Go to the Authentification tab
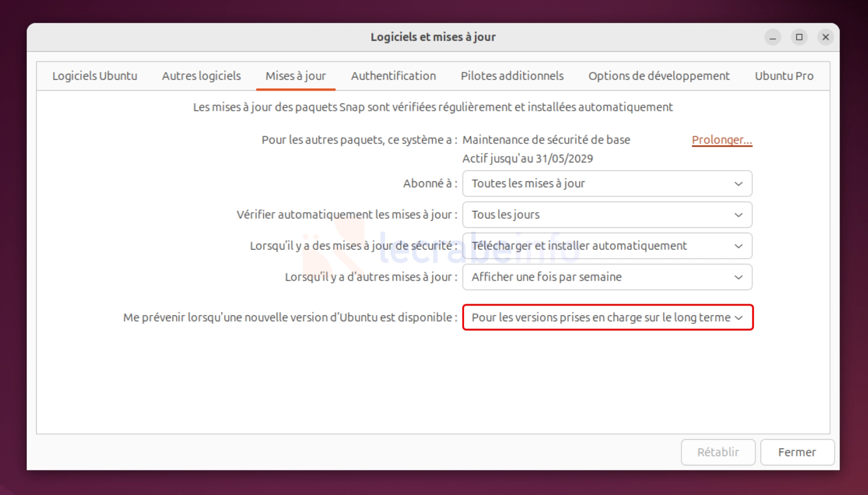The image size is (868, 495). (x=393, y=76)
